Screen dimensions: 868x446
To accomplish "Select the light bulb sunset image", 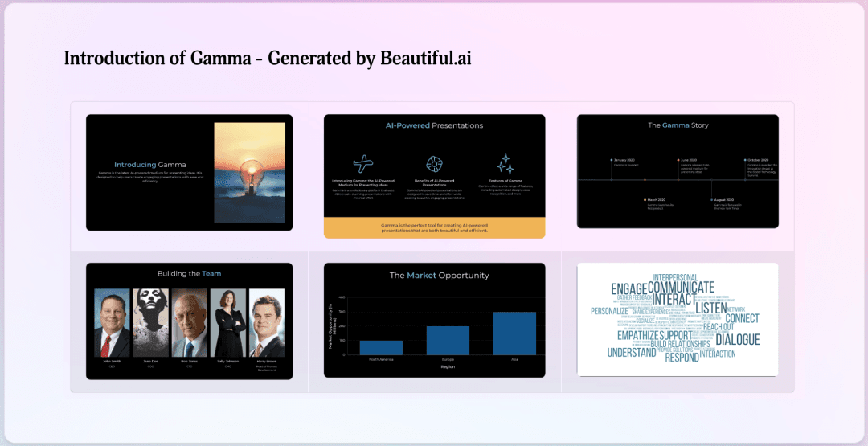I will point(250,173).
